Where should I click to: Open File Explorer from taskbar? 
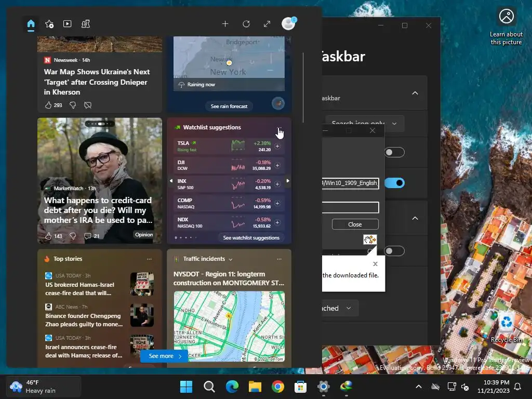(x=255, y=387)
